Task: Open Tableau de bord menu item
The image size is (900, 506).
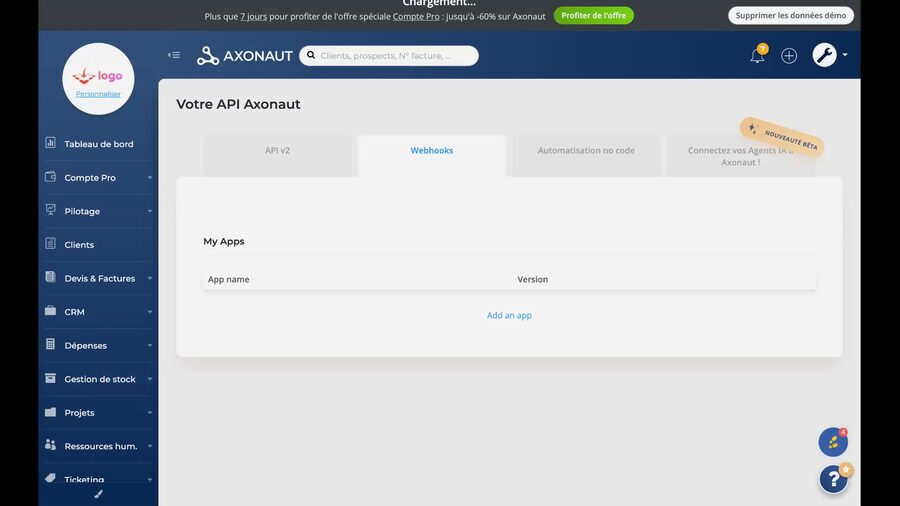Action: tap(98, 144)
